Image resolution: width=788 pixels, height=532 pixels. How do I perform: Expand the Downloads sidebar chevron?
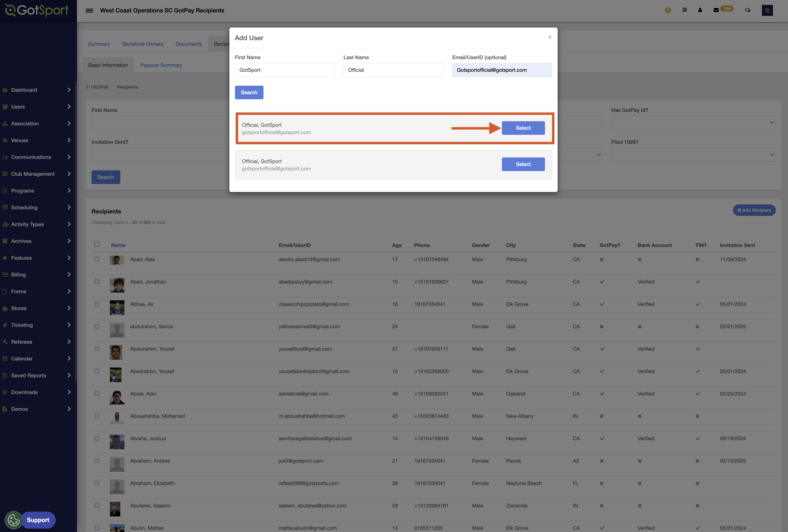click(x=69, y=392)
